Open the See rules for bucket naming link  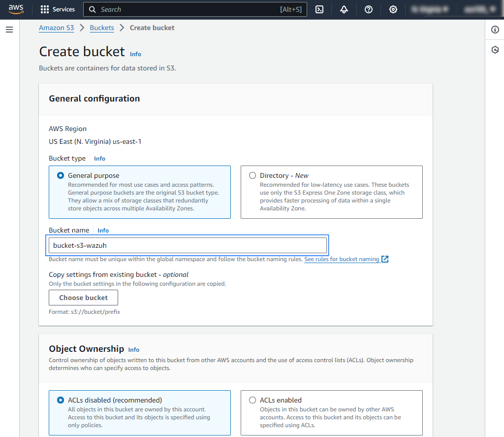pos(343,259)
